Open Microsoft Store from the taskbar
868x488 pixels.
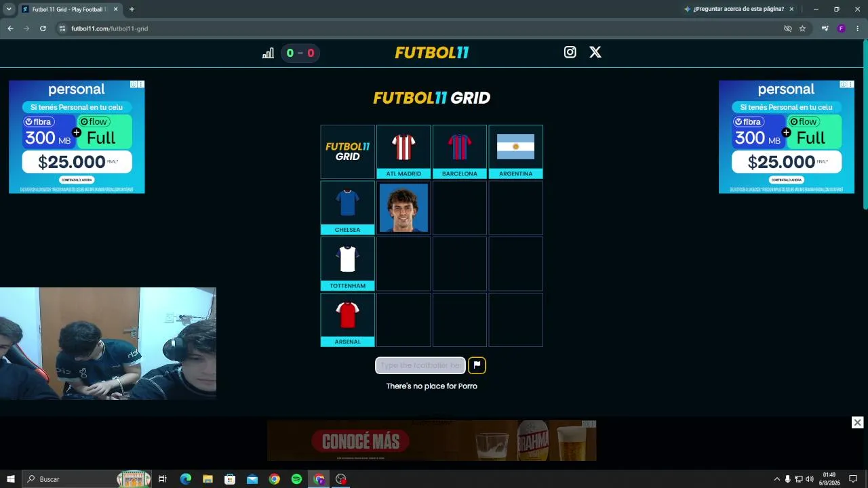pos(230,479)
